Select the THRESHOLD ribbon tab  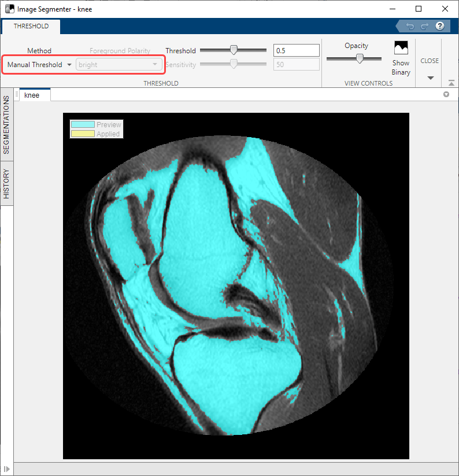click(31, 26)
